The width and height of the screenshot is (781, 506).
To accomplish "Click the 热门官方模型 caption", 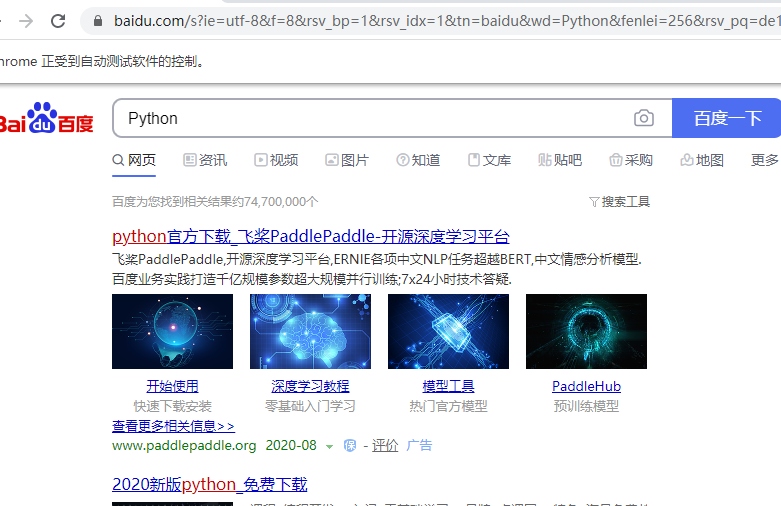I will coord(448,406).
